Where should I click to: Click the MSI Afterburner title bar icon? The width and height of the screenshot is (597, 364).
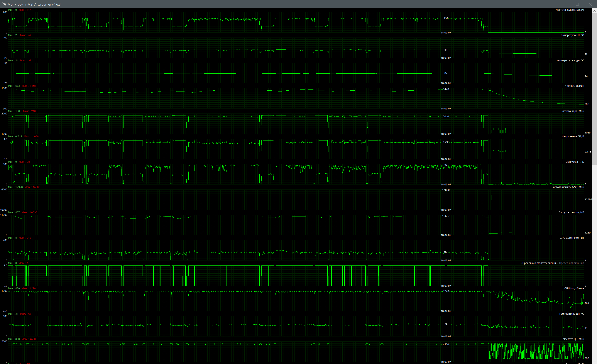[x=4, y=4]
